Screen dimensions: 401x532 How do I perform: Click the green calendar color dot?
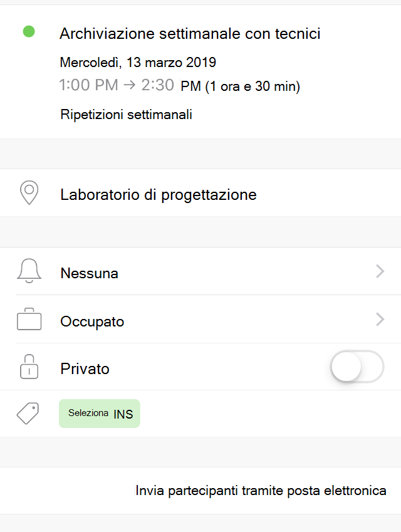29,31
